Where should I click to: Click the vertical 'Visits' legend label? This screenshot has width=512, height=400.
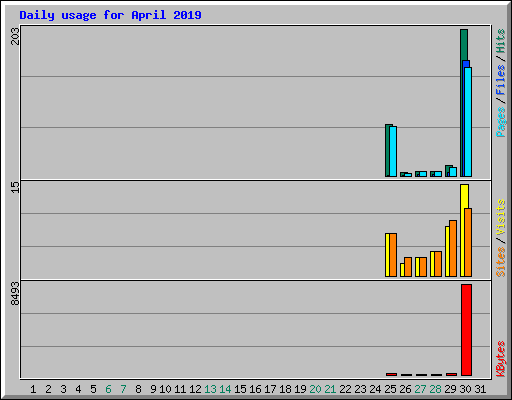[x=501, y=217]
